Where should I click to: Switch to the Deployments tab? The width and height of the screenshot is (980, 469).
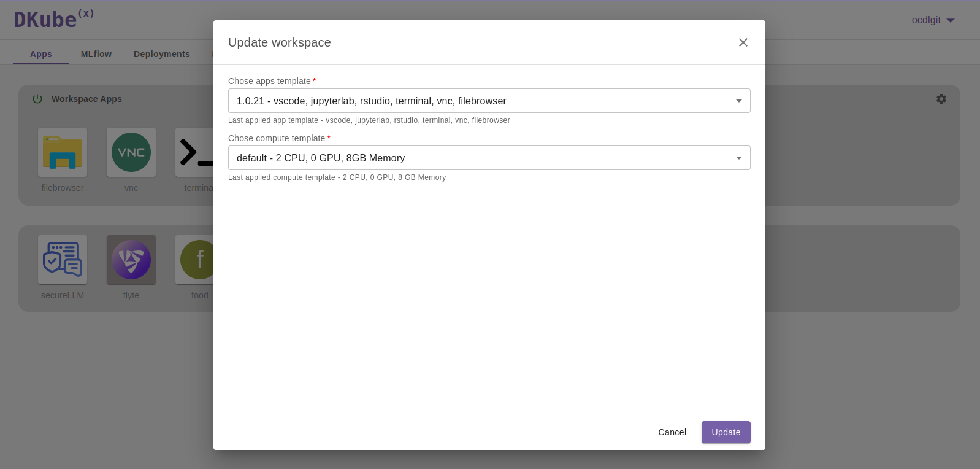[x=162, y=54]
